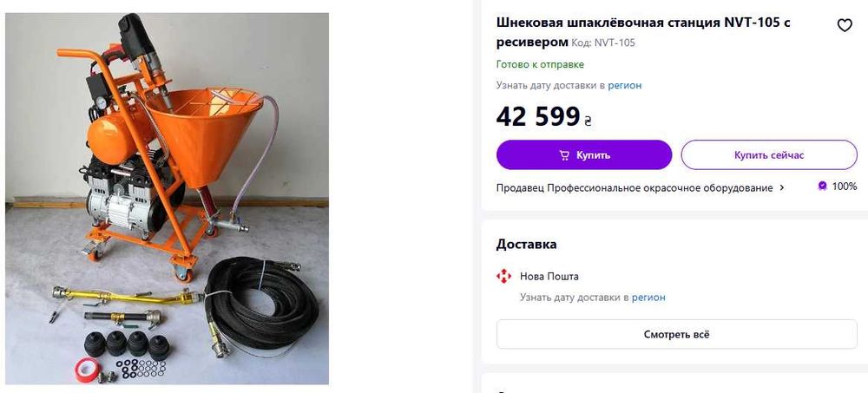Click the Готово к отправке status text
Screen dimensions: 868x393
pos(540,64)
